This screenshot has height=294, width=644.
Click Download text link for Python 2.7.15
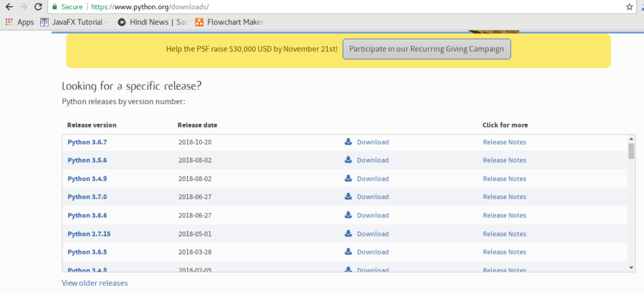(372, 234)
